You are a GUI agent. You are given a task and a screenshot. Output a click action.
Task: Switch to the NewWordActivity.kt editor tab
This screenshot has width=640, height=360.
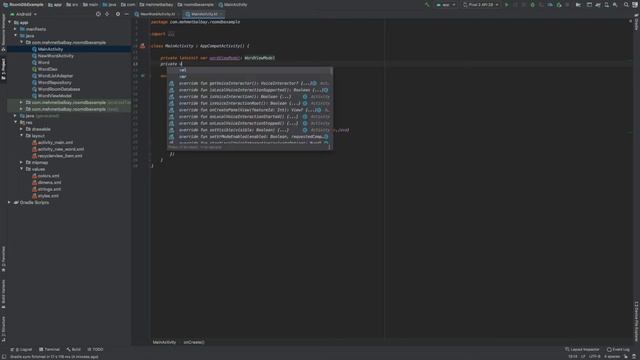point(157,14)
